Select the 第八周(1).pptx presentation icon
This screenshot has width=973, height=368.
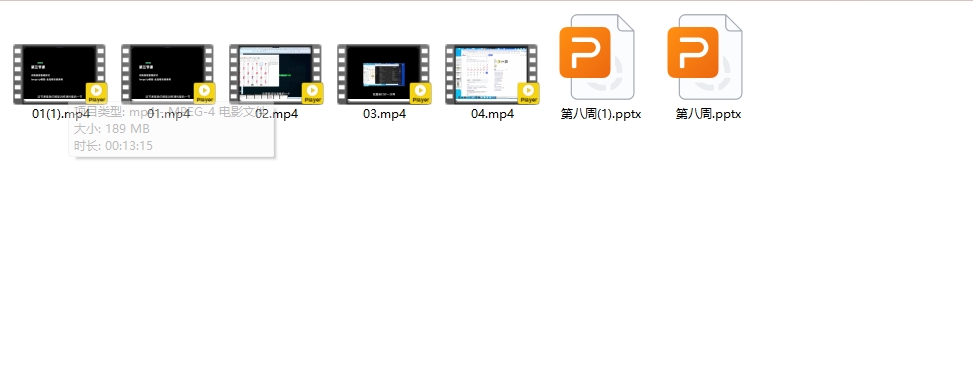(x=596, y=56)
